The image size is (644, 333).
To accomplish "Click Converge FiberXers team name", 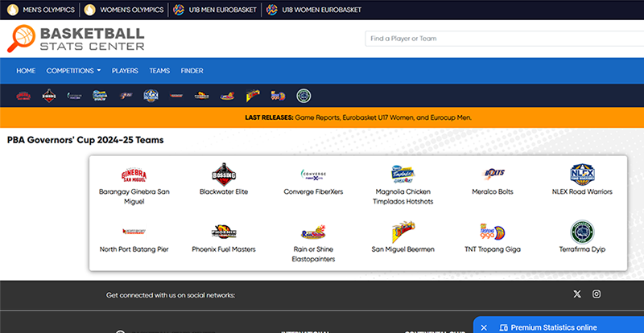I will (313, 191).
